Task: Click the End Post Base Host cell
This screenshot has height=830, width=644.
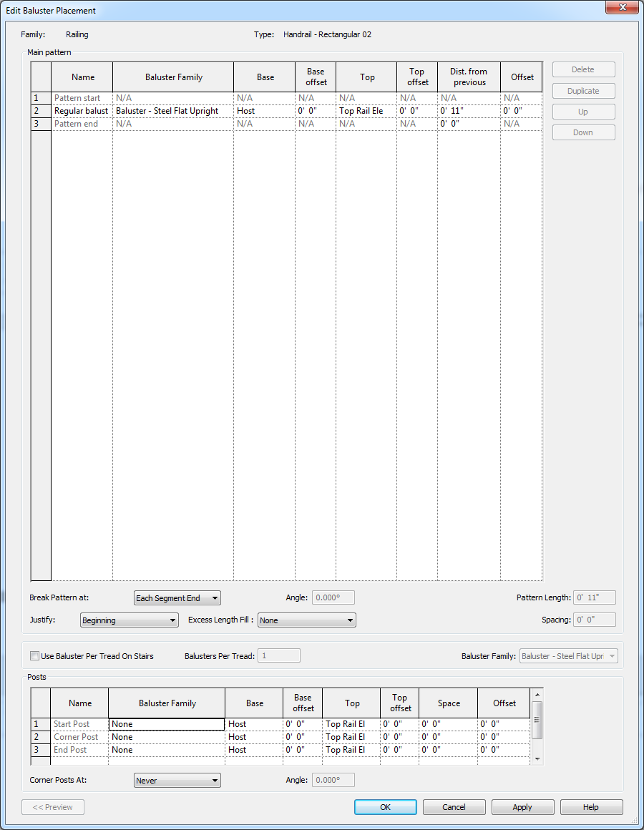Action: (x=254, y=750)
